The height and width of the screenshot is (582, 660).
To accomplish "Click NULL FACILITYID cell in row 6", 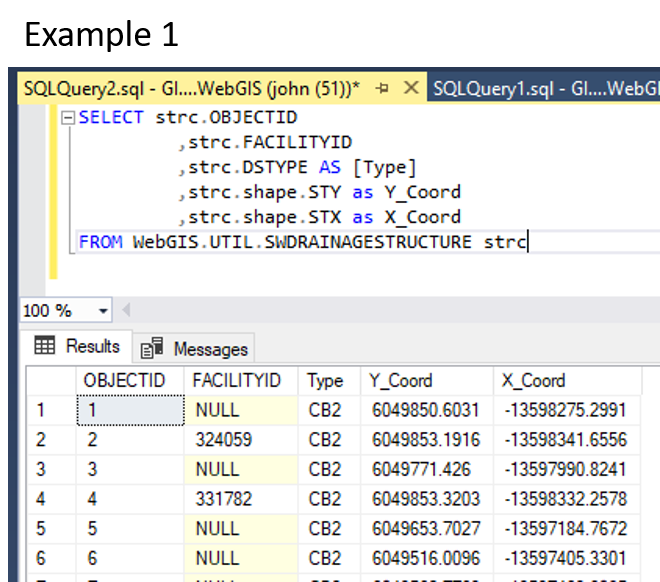I will click(241, 558).
